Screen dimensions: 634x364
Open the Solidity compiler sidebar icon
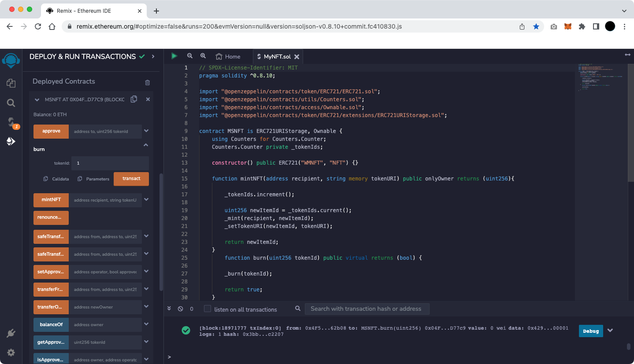(11, 122)
